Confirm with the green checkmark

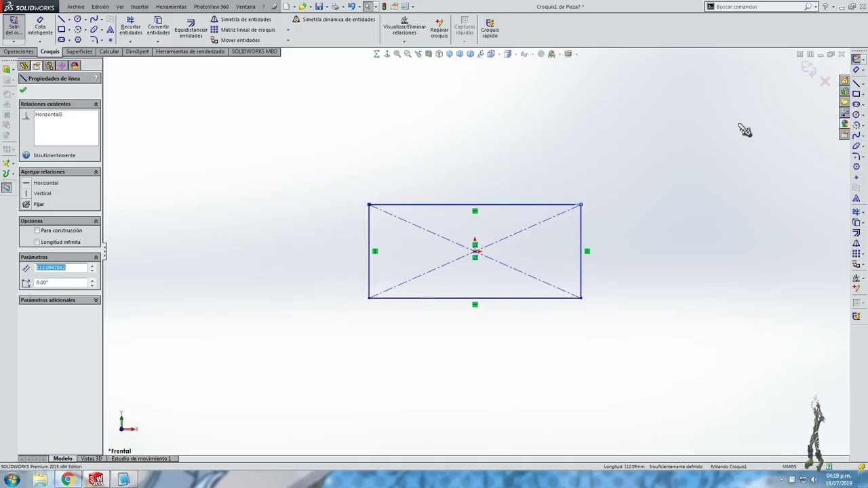pyautogui.click(x=23, y=90)
